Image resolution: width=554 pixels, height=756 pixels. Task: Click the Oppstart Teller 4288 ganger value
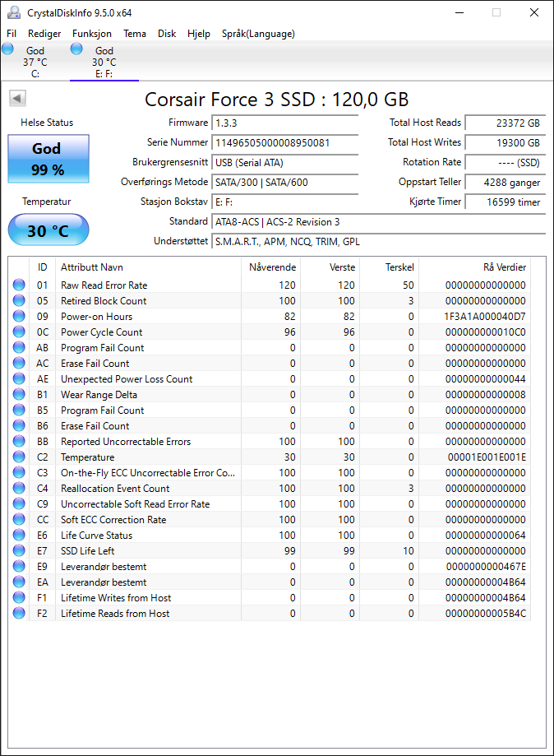coord(506,183)
